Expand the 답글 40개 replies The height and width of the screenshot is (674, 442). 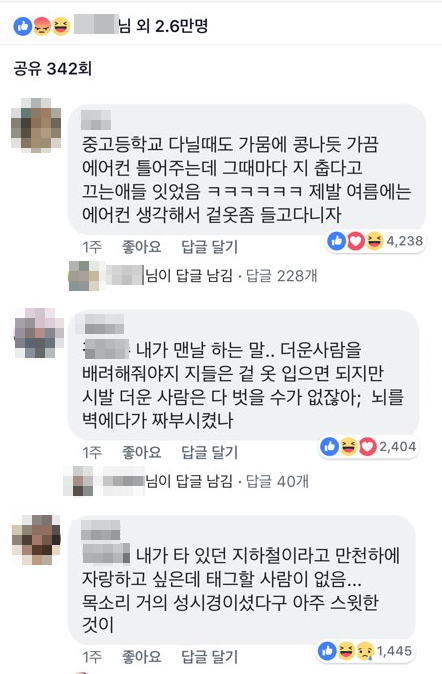277,481
